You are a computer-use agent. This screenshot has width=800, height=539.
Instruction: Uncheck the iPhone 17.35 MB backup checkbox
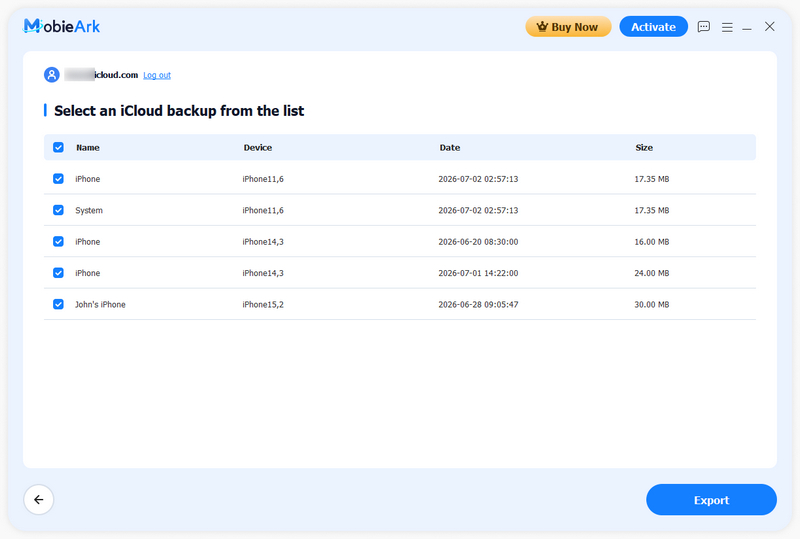(x=58, y=179)
